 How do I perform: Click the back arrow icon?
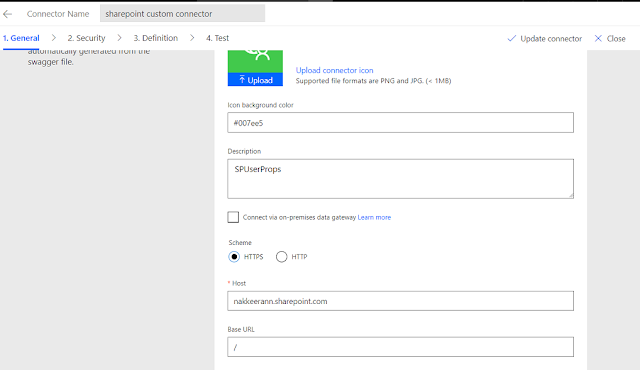[x=7, y=14]
